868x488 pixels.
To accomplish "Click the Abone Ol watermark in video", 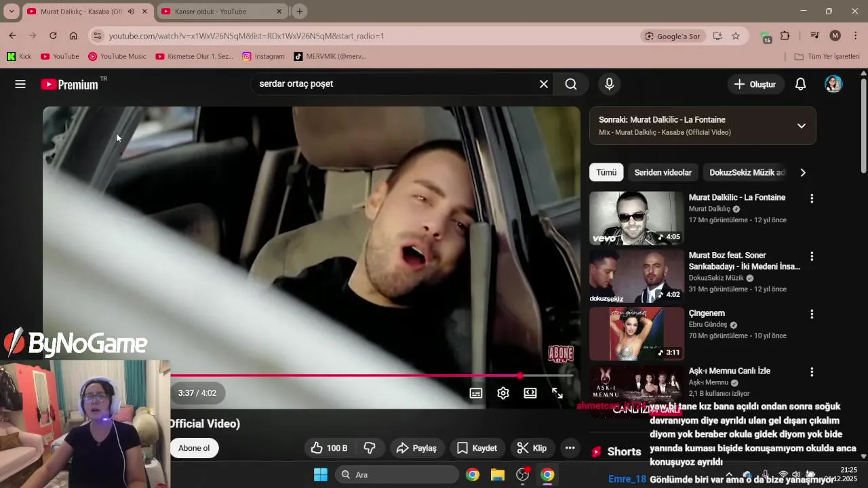I will [x=561, y=353].
